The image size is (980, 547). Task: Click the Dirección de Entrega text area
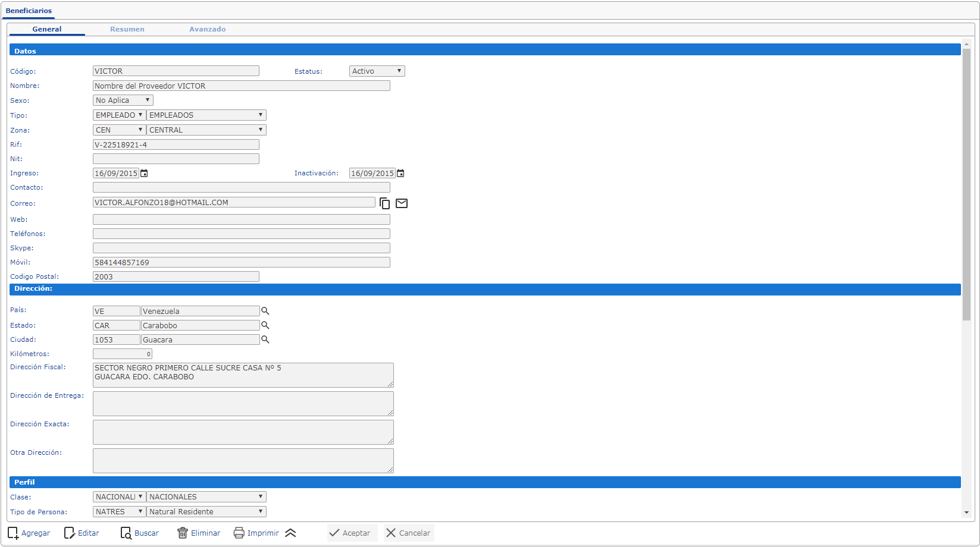243,404
